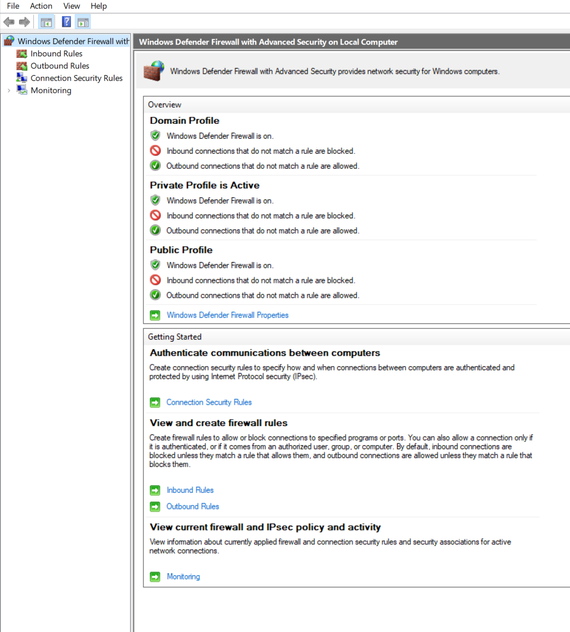Image resolution: width=570 pixels, height=632 pixels.
Task: Click 'View and create firewall rules' heading
Action: [x=218, y=423]
